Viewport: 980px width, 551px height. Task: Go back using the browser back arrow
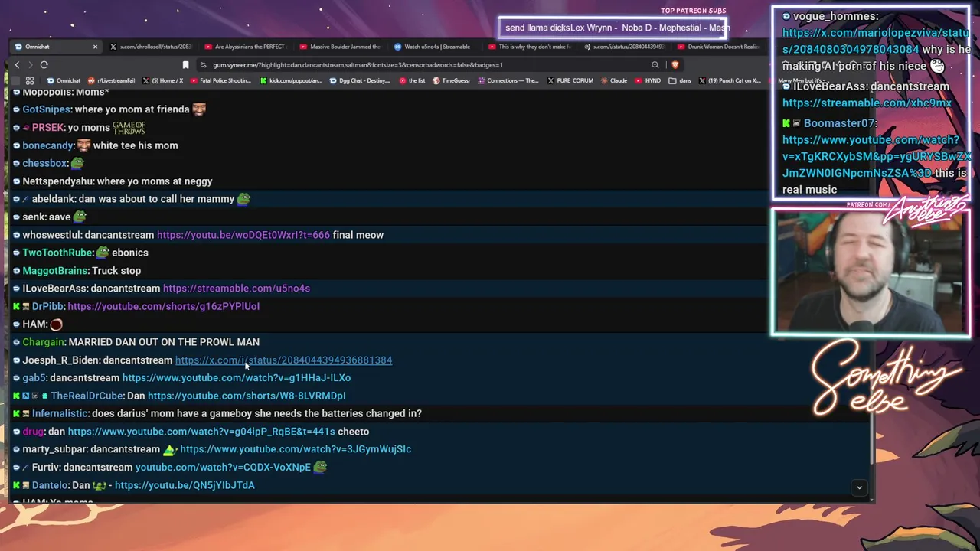click(x=17, y=65)
